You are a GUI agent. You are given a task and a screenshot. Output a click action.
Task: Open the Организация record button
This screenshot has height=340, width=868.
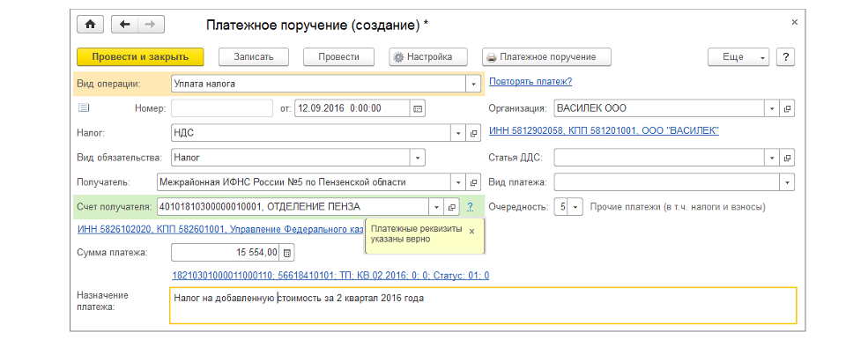coord(787,108)
